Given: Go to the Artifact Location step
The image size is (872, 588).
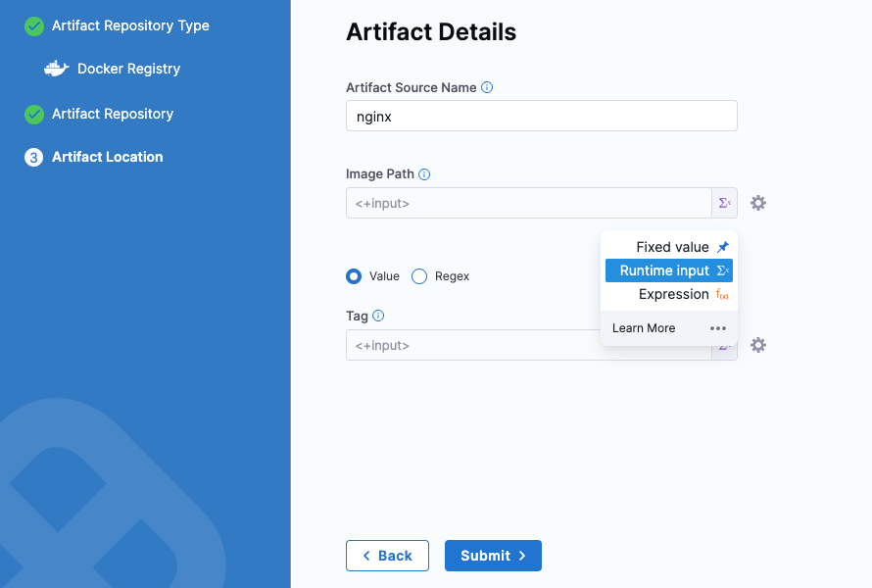Looking at the screenshot, I should tap(107, 157).
